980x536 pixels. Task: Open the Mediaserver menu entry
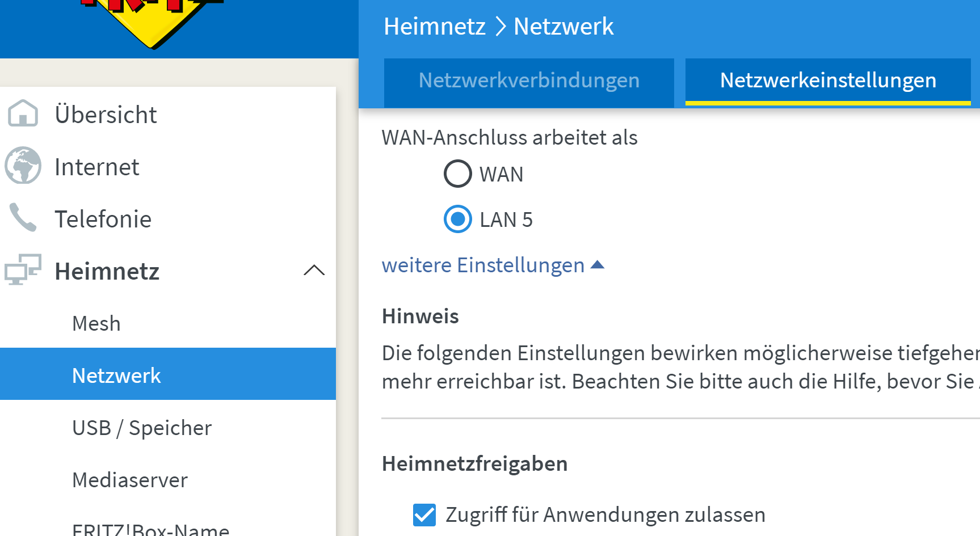pyautogui.click(x=130, y=480)
